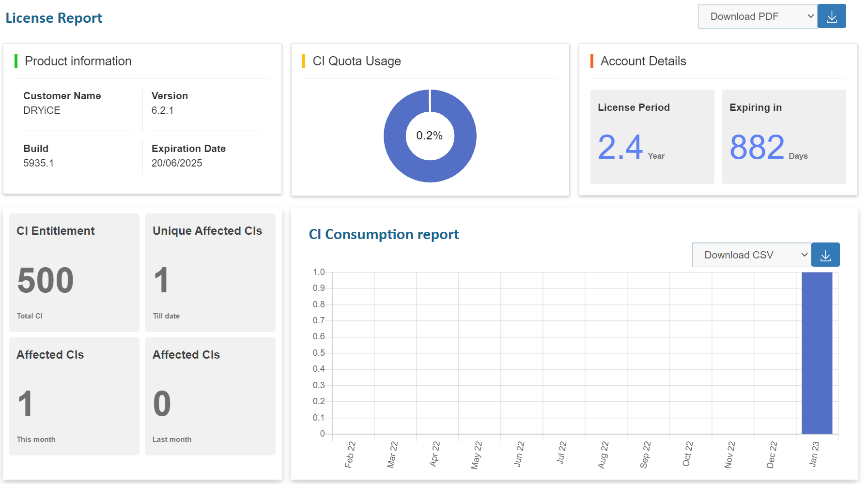Click the CI Quota Usage donut chart
The width and height of the screenshot is (868, 484).
pos(430,136)
